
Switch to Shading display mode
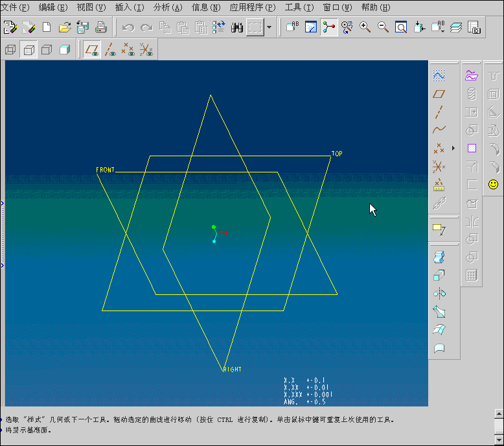pyautogui.click(x=65, y=49)
